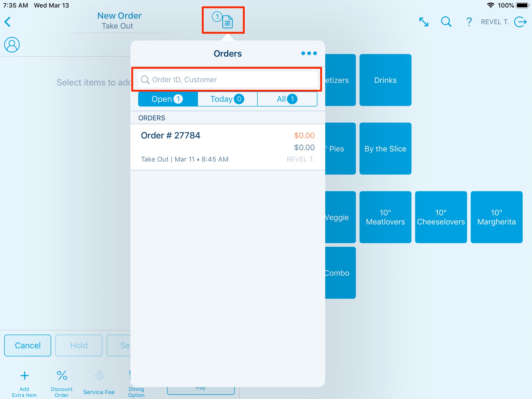Switch to the All orders tab
Screen dimensions: 532x399
pos(287,99)
